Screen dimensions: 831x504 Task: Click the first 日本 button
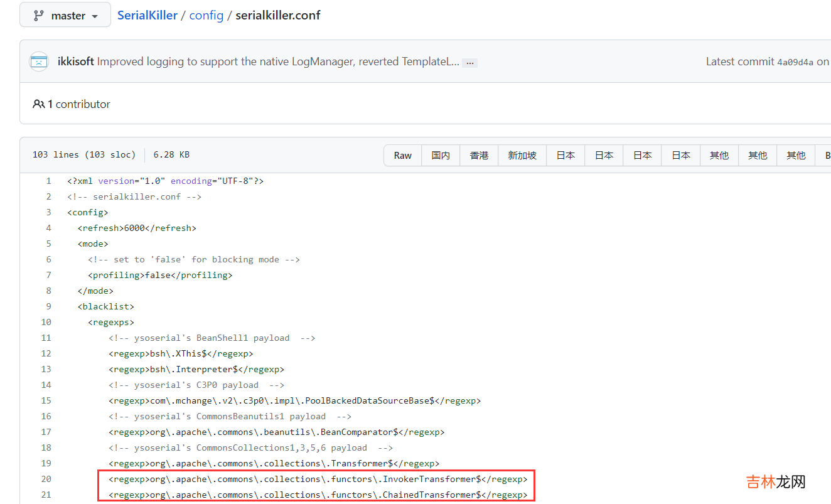pos(566,155)
